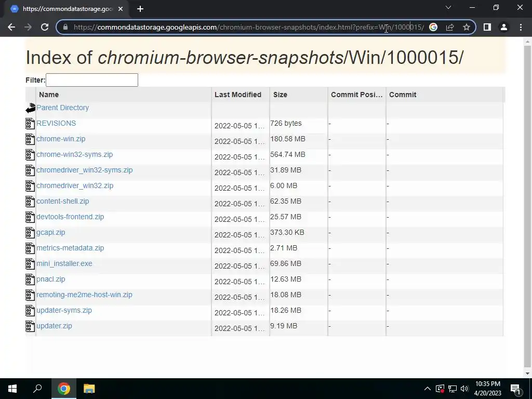Open the Chrome three-dot menu
This screenshot has height=399, width=532.
pos(521,27)
